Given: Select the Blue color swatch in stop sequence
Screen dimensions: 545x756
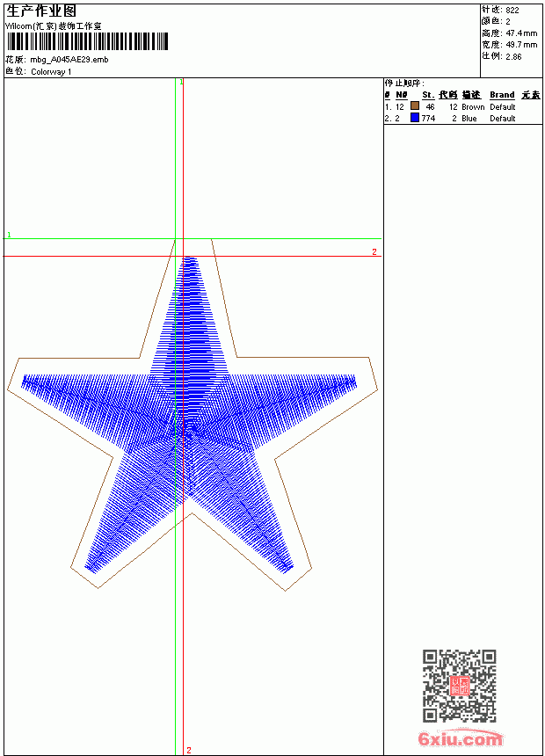Looking at the screenshot, I should (415, 117).
